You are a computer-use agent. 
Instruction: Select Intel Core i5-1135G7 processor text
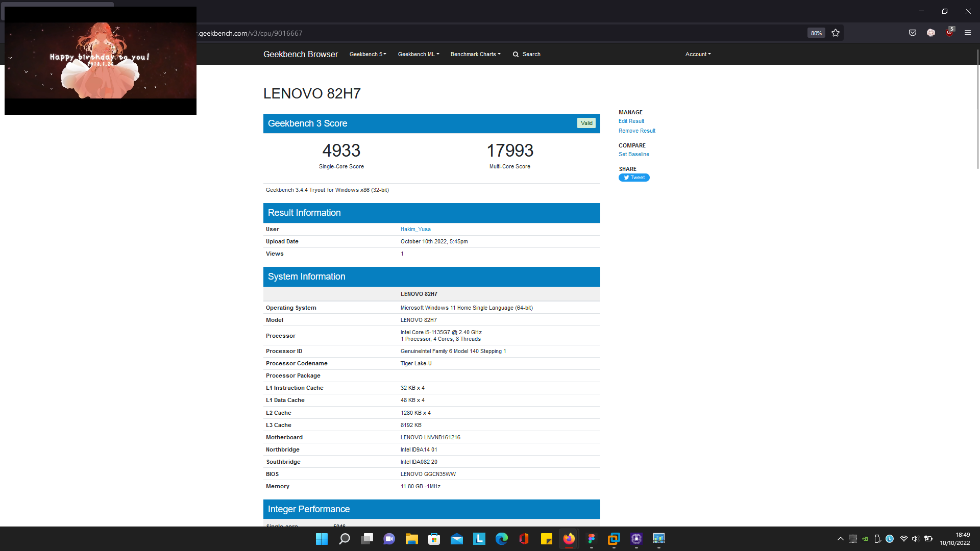click(441, 333)
